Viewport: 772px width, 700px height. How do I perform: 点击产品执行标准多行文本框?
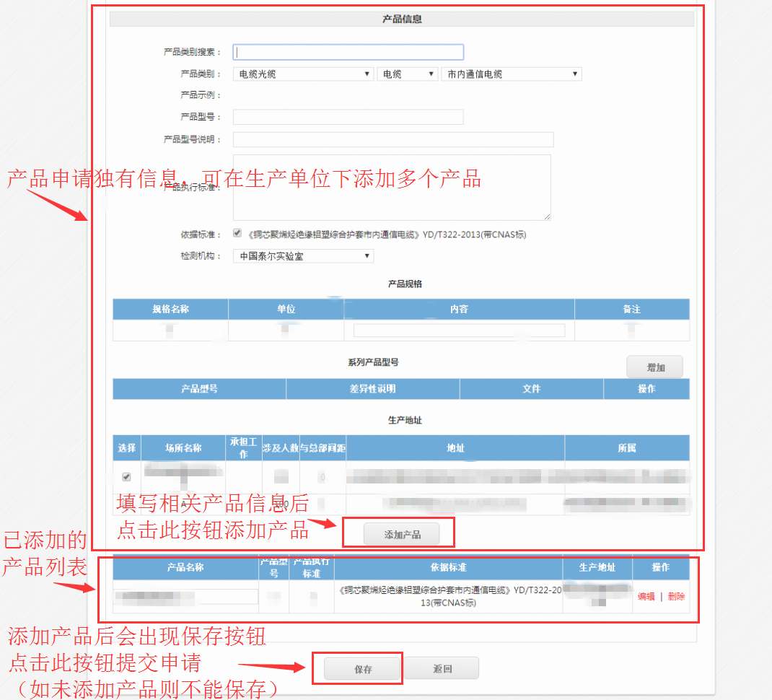coord(392,187)
